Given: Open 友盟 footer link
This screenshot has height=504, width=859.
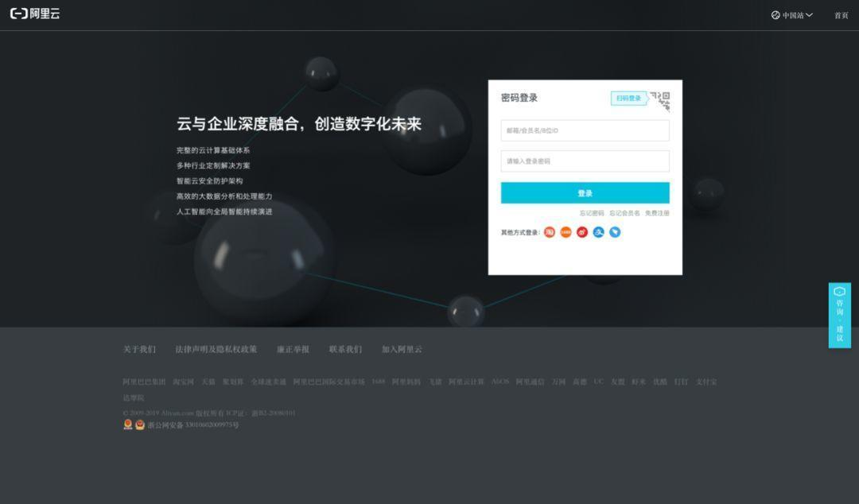Looking at the screenshot, I should (618, 382).
